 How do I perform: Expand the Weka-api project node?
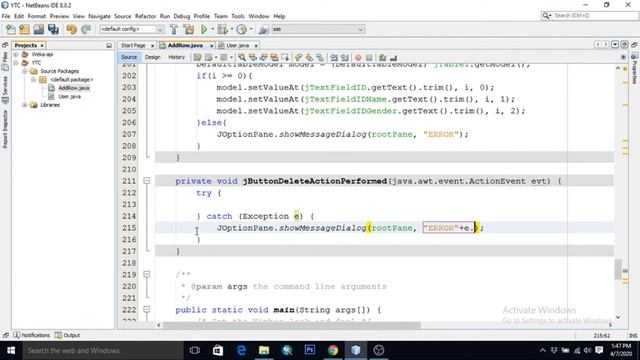[x=16, y=54]
